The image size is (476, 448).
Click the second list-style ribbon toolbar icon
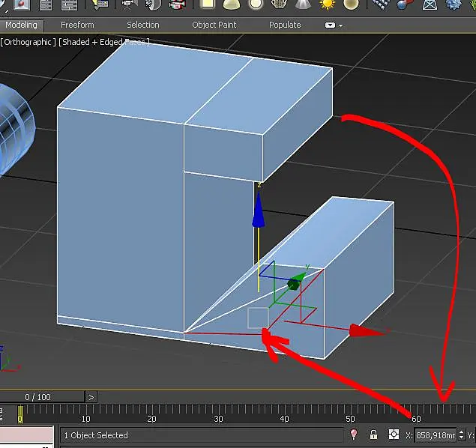[x=69, y=4]
